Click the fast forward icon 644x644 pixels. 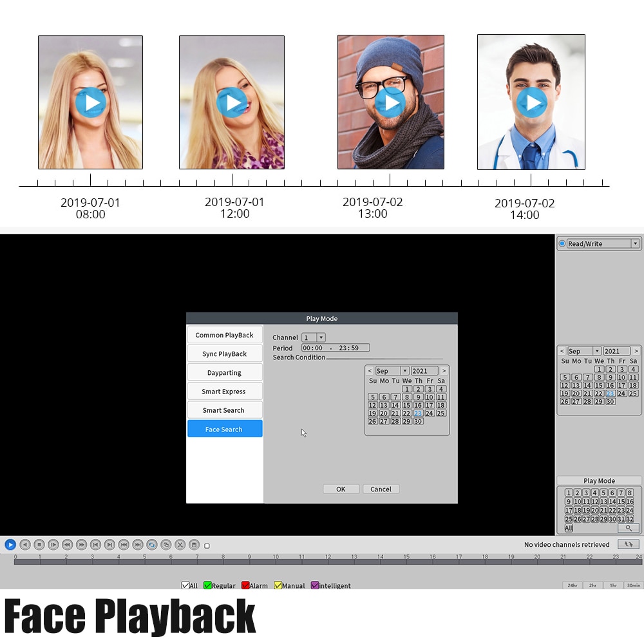click(81, 545)
